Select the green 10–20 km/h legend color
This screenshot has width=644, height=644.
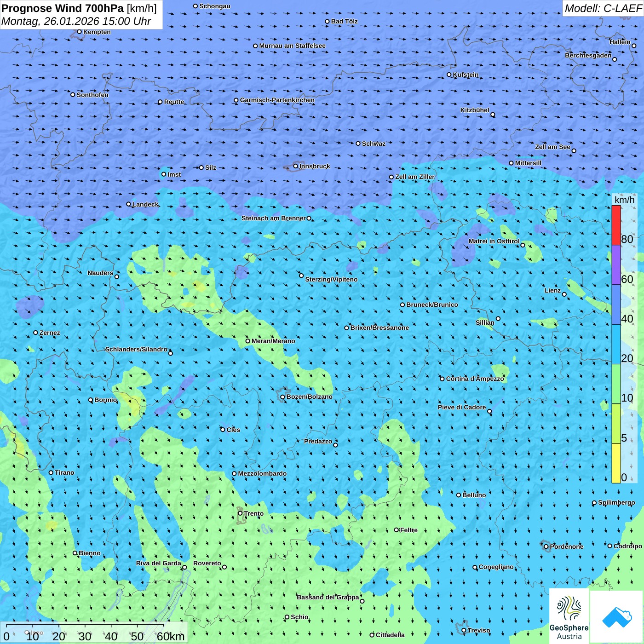pyautogui.click(x=616, y=384)
